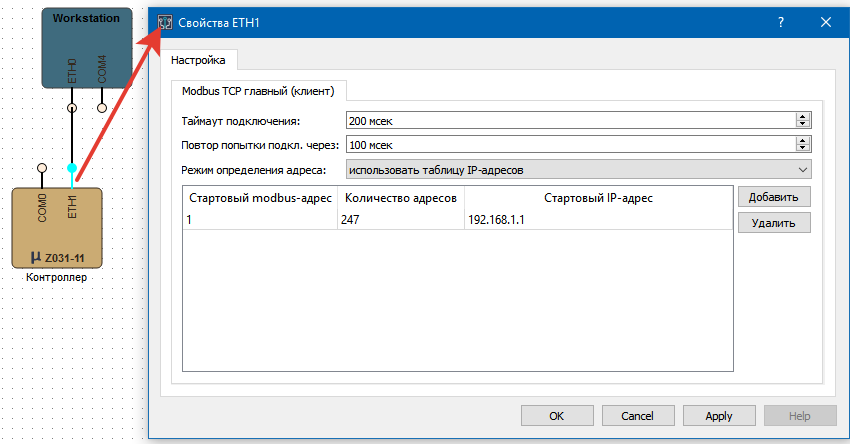Select the Workstation block in diagram
Image resolution: width=850 pixels, height=444 pixels.
coord(87,48)
